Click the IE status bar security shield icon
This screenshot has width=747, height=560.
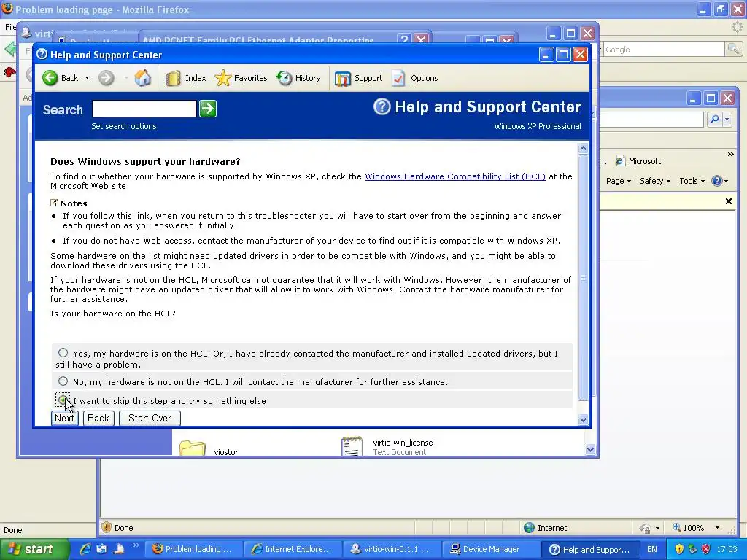click(107, 527)
